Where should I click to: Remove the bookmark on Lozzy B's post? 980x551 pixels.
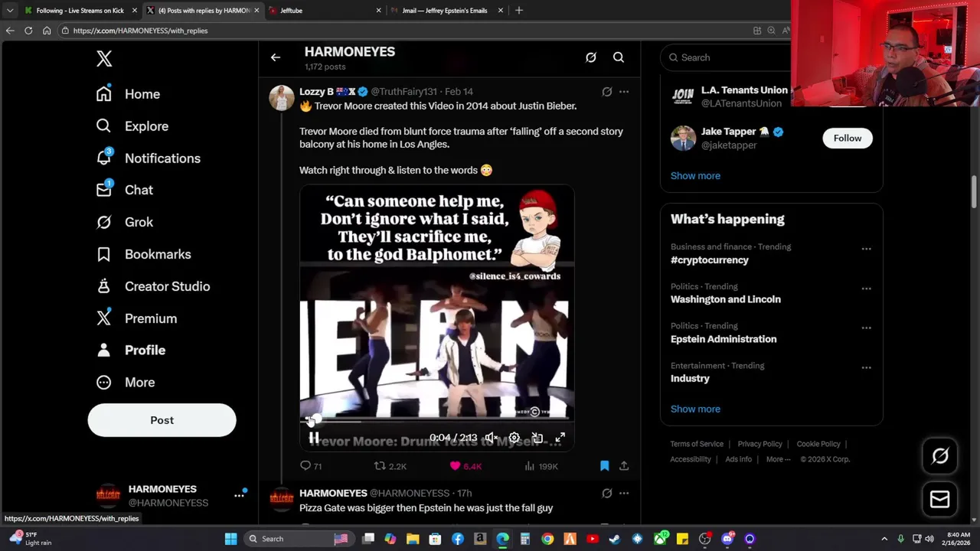(604, 465)
